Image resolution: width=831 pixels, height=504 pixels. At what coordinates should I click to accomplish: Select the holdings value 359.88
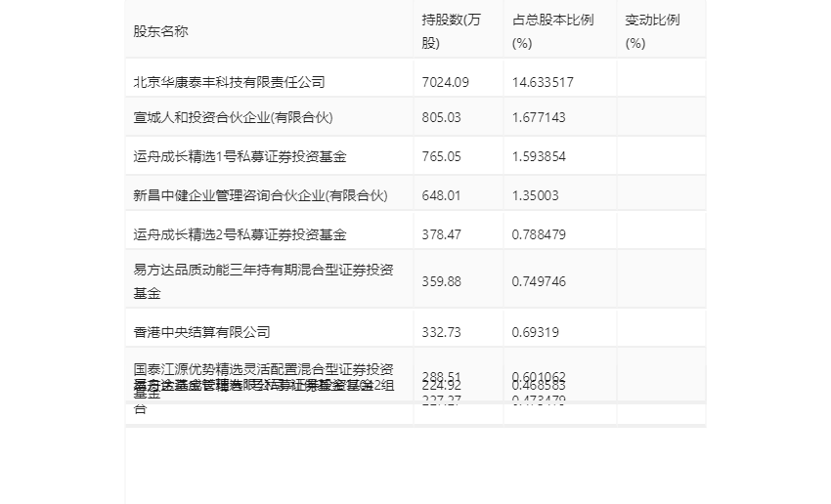(x=442, y=281)
